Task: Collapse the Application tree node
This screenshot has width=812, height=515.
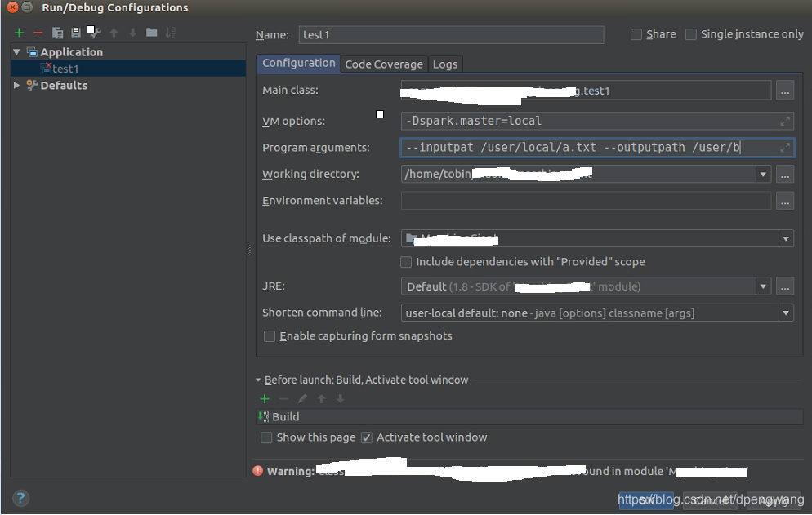Action: pyautogui.click(x=16, y=51)
